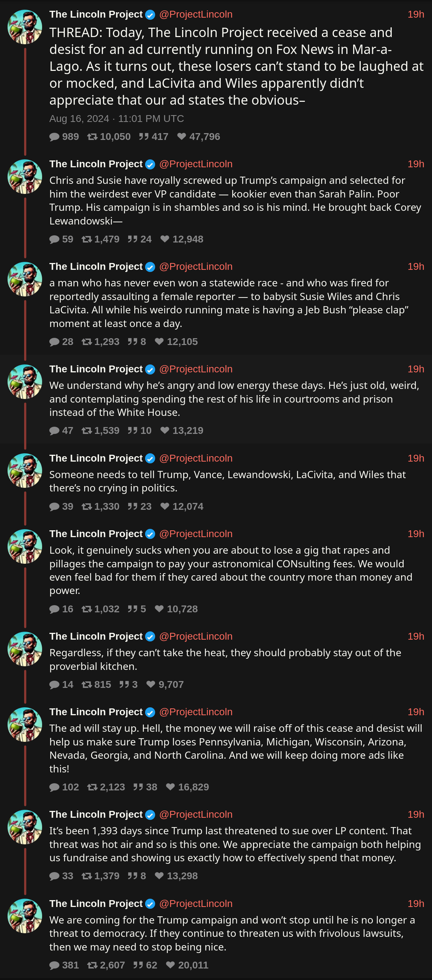Click the quote icon showing 23 quotes

(x=132, y=507)
